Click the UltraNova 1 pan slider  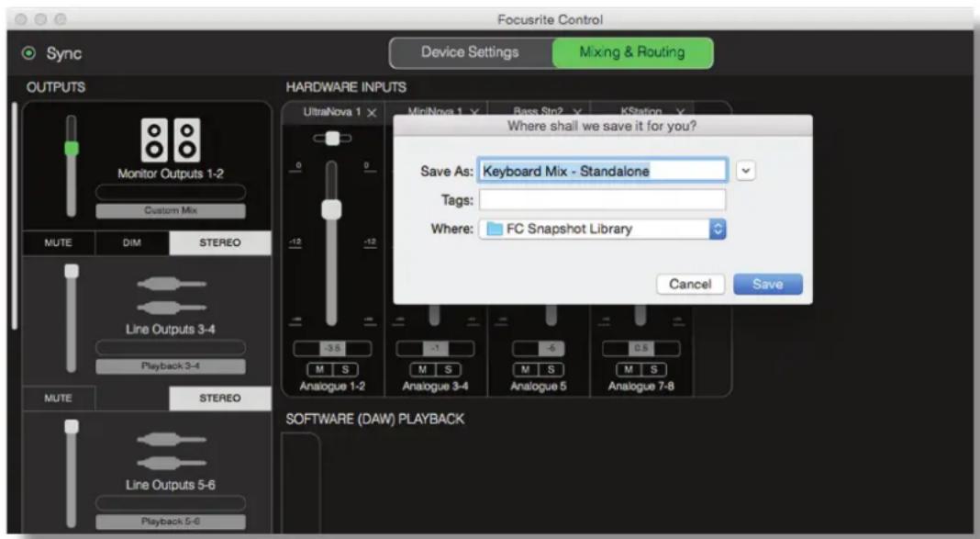pos(332,138)
